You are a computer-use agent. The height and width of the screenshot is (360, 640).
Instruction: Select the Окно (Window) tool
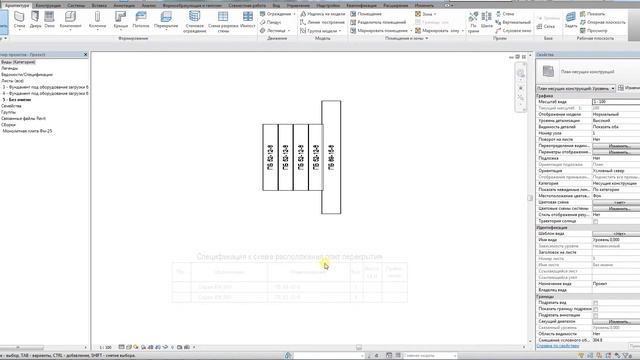(x=49, y=20)
